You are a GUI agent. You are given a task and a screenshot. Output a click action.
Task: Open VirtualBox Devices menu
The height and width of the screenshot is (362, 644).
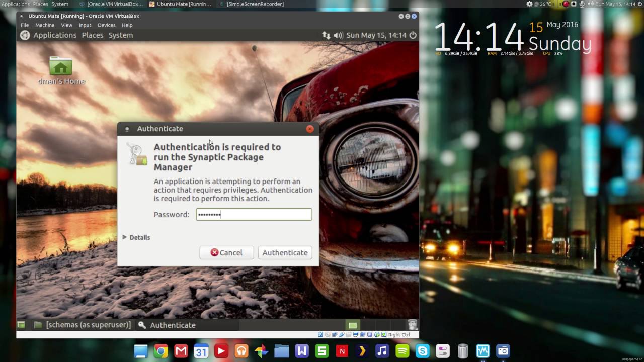(x=106, y=25)
